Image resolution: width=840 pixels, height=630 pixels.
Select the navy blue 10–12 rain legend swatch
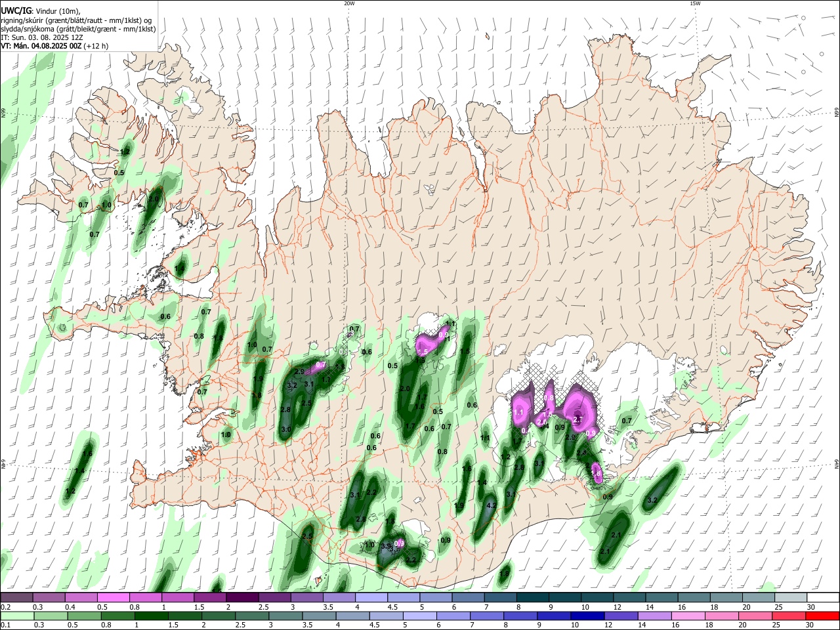[586, 616]
